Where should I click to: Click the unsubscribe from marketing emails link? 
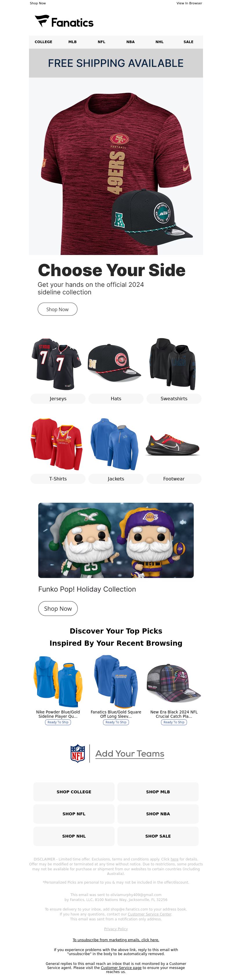tap(116, 940)
